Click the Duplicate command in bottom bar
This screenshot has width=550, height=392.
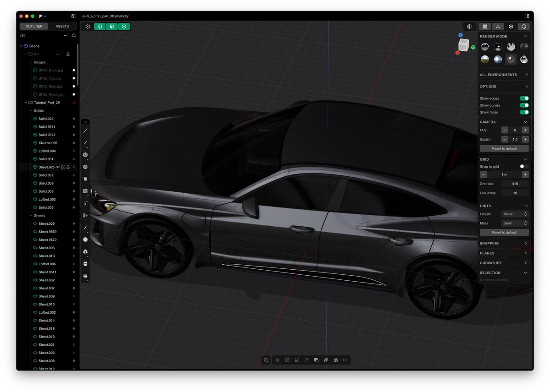point(307,360)
